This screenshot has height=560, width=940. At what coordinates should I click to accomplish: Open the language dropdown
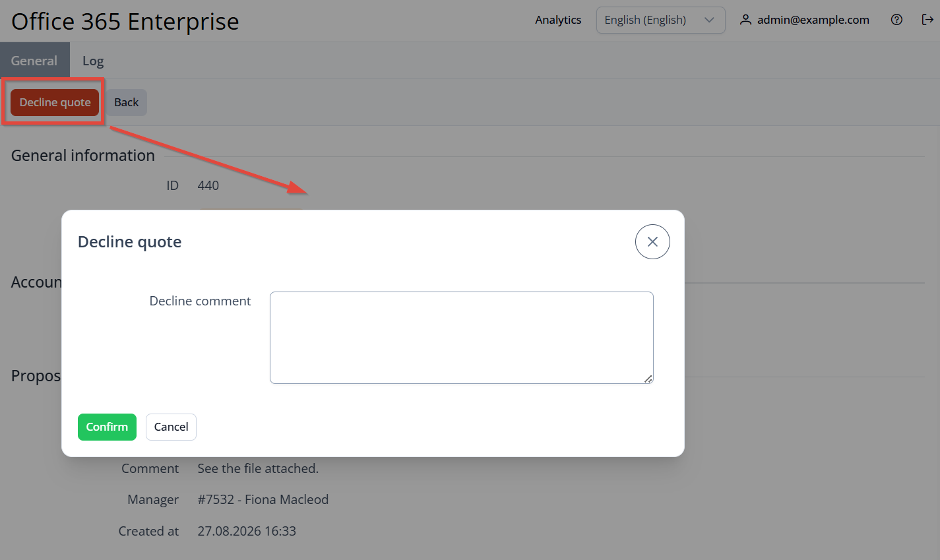[661, 20]
